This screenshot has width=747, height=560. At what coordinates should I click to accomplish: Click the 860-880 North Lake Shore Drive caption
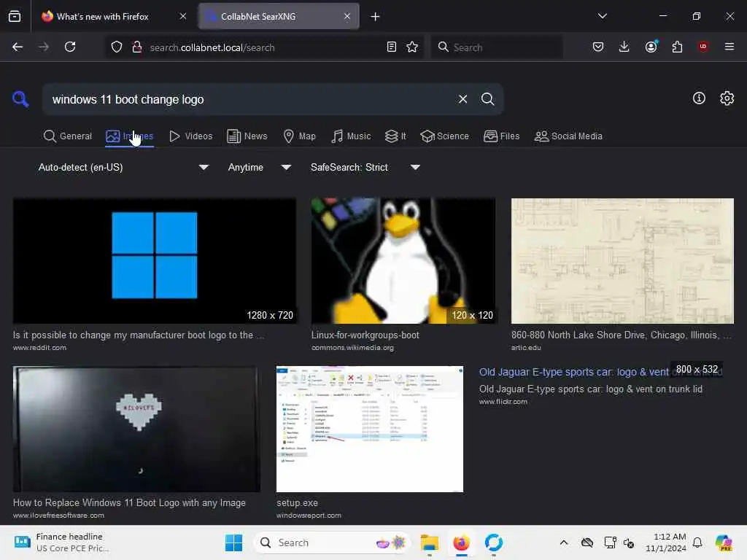pyautogui.click(x=622, y=335)
